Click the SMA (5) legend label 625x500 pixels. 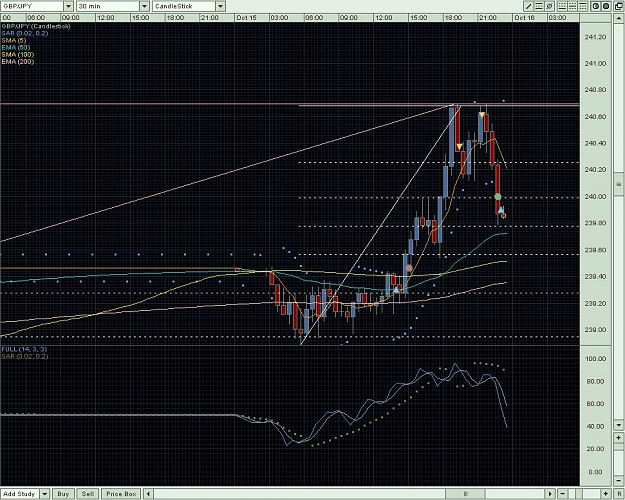(x=14, y=41)
